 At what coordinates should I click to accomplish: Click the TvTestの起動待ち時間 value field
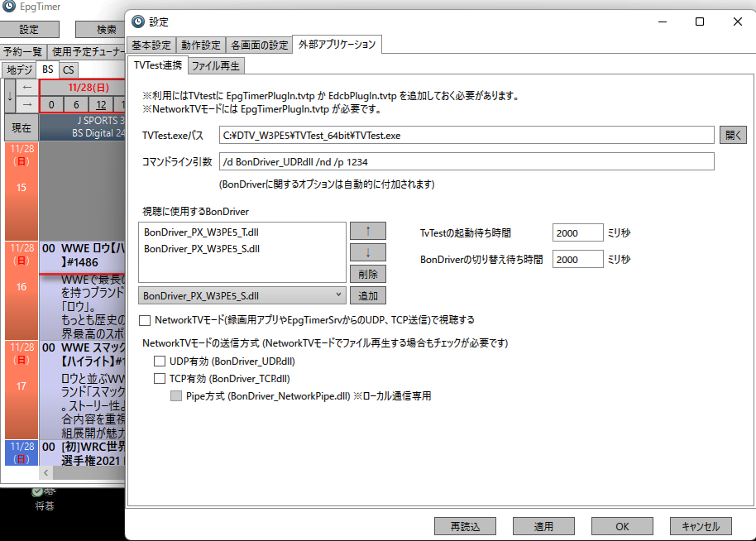(577, 233)
